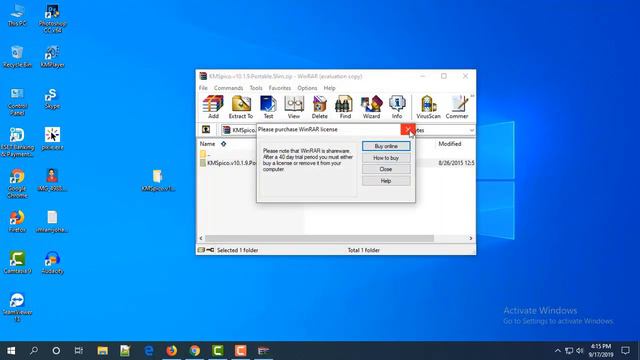Image resolution: width=640 pixels, height=360 pixels.
Task: Open the File menu
Action: (203, 88)
